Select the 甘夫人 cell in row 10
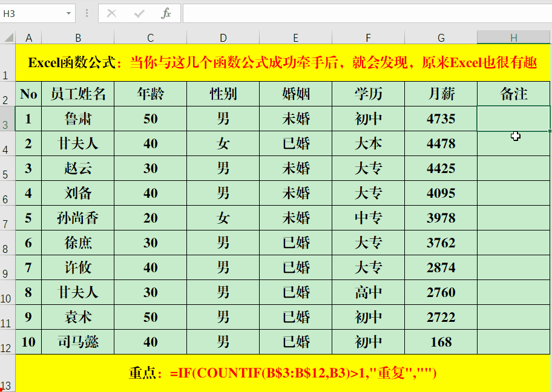This screenshot has width=552, height=392. pyautogui.click(x=78, y=292)
